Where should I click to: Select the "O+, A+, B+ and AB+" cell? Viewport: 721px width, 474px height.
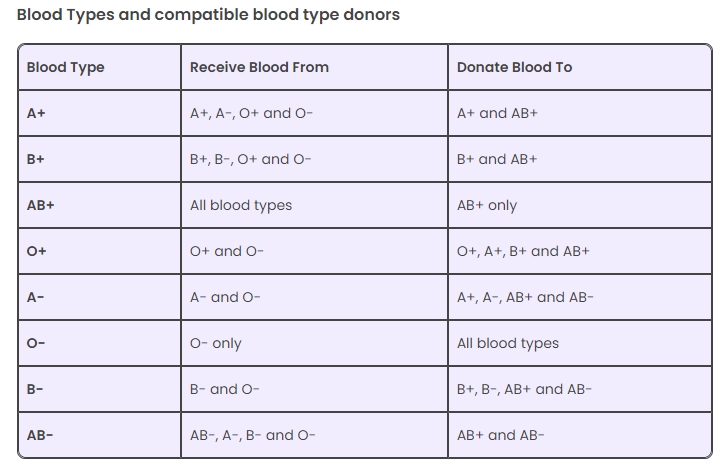click(x=523, y=251)
